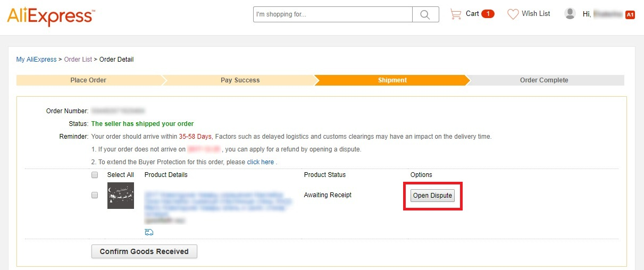
Task: Go to My AliExpress breadcrumb
Action: click(x=36, y=60)
